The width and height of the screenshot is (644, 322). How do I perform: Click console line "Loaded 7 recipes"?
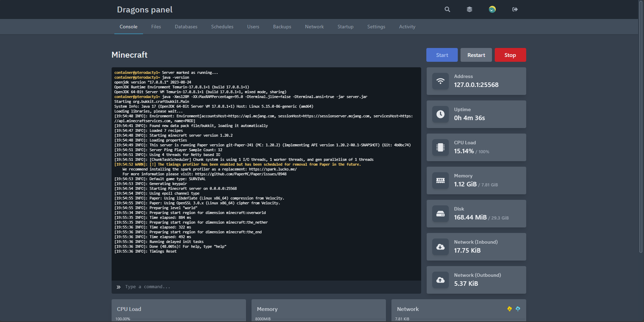(x=149, y=131)
